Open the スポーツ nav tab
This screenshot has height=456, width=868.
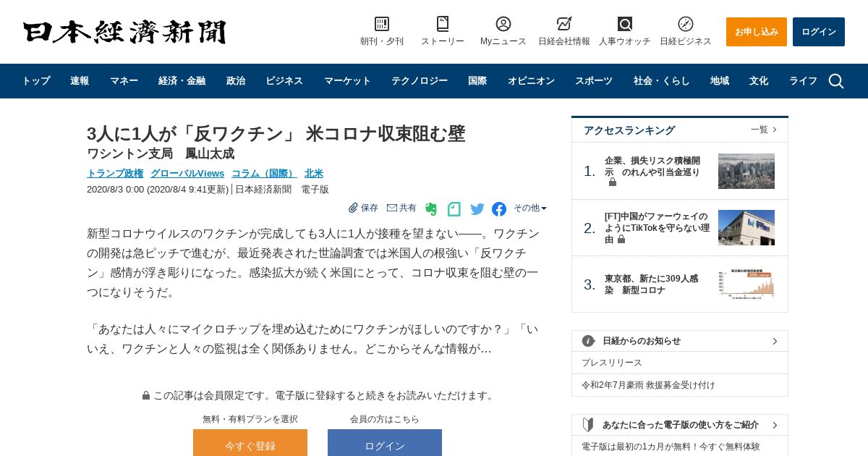594,81
